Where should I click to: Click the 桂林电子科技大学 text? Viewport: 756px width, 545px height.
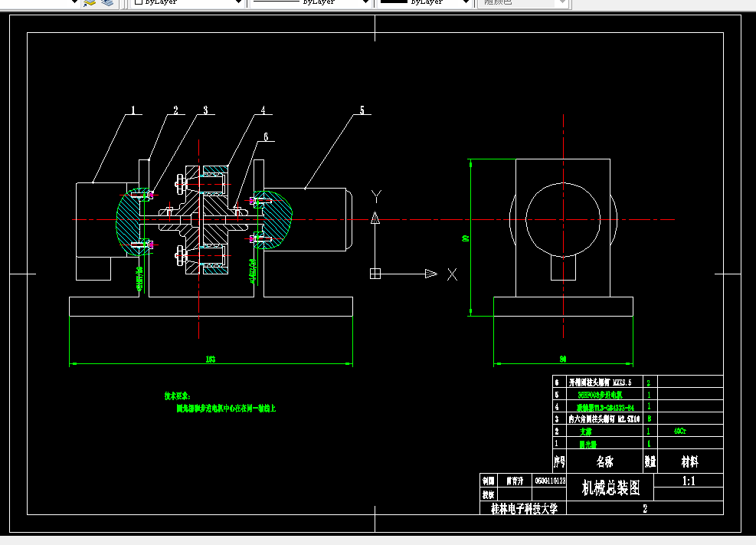pyautogui.click(x=524, y=509)
